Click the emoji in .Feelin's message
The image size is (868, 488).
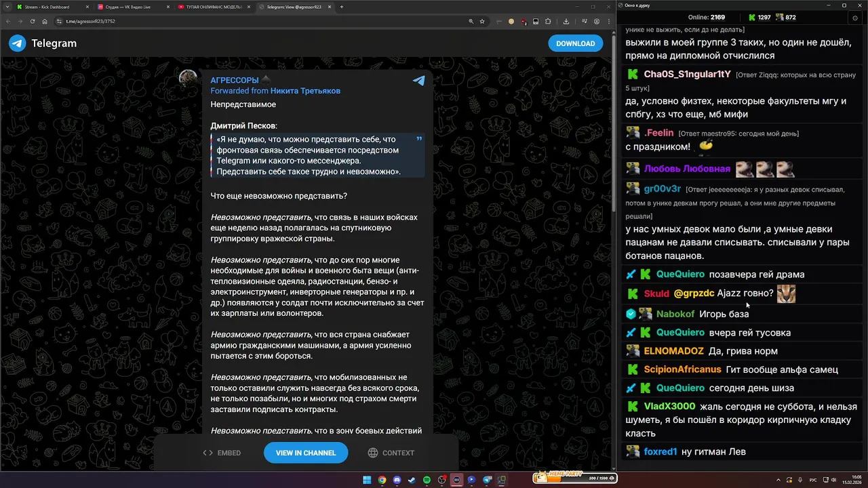tap(706, 145)
